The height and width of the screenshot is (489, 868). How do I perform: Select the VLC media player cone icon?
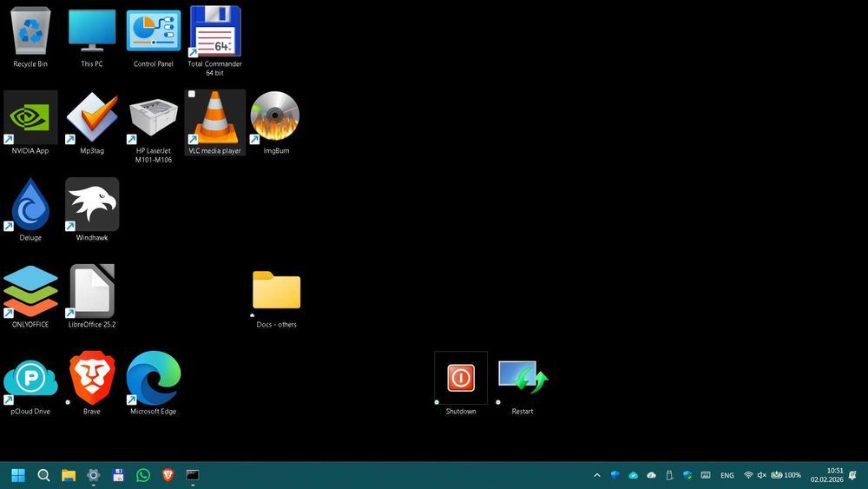214,117
